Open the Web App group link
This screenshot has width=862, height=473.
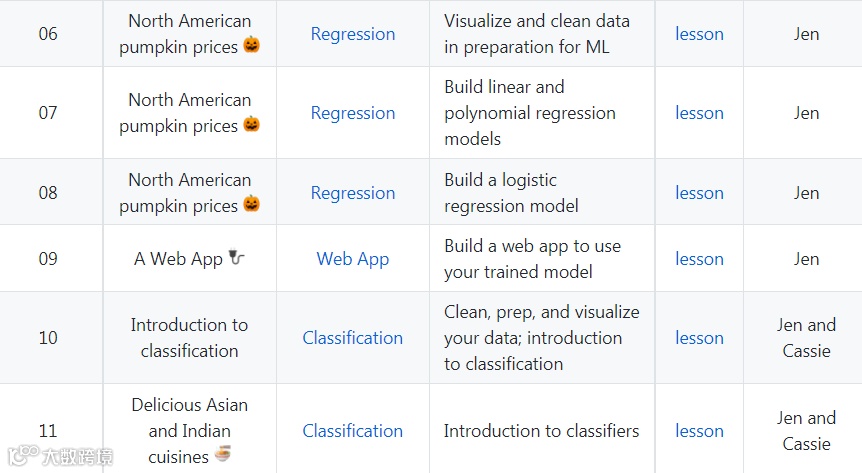[x=353, y=259]
